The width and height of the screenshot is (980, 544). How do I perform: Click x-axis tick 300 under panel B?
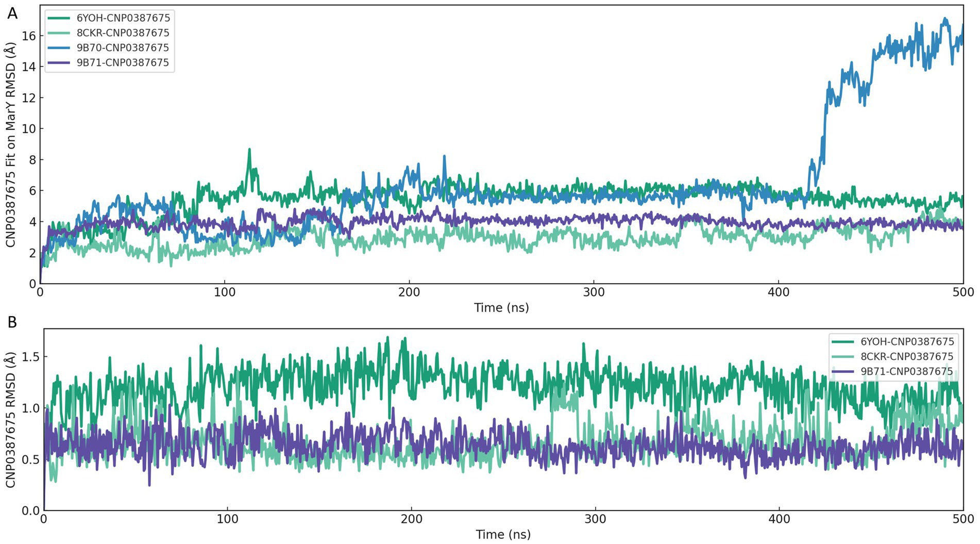(x=595, y=519)
